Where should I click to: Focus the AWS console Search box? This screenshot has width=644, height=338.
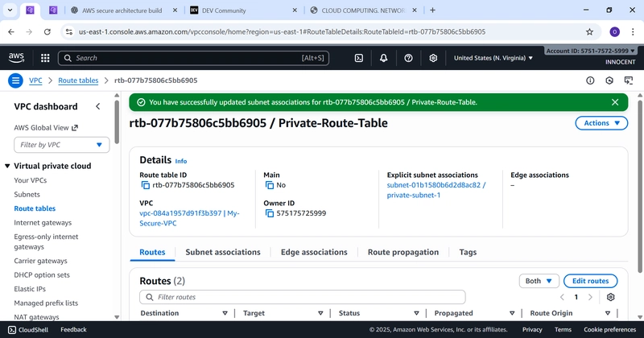coord(193,58)
